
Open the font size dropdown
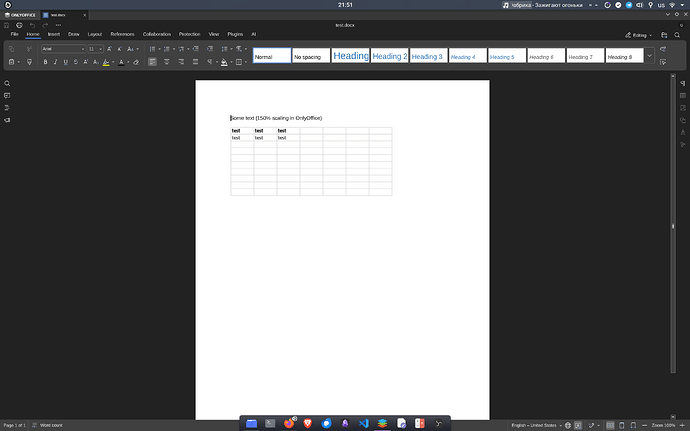tap(95, 49)
